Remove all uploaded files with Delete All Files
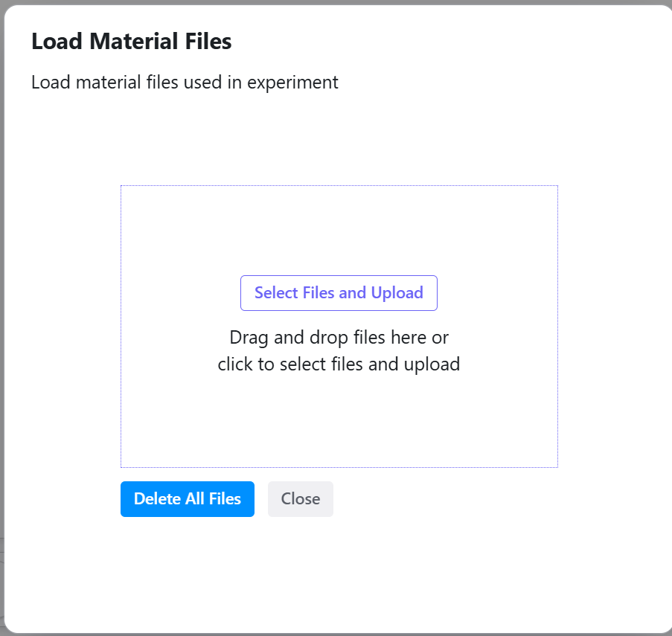The image size is (672, 636). coord(187,498)
